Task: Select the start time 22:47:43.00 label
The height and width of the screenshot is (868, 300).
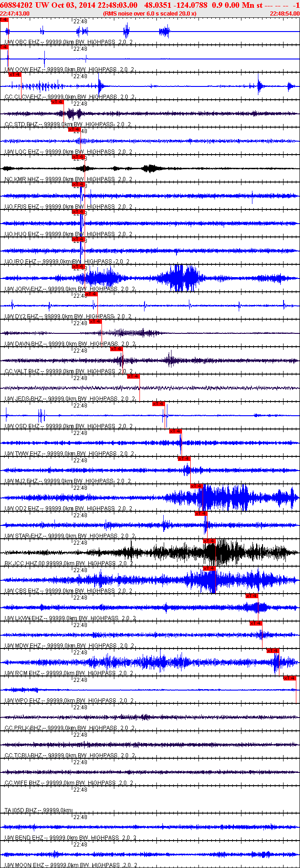Action: pyautogui.click(x=15, y=14)
